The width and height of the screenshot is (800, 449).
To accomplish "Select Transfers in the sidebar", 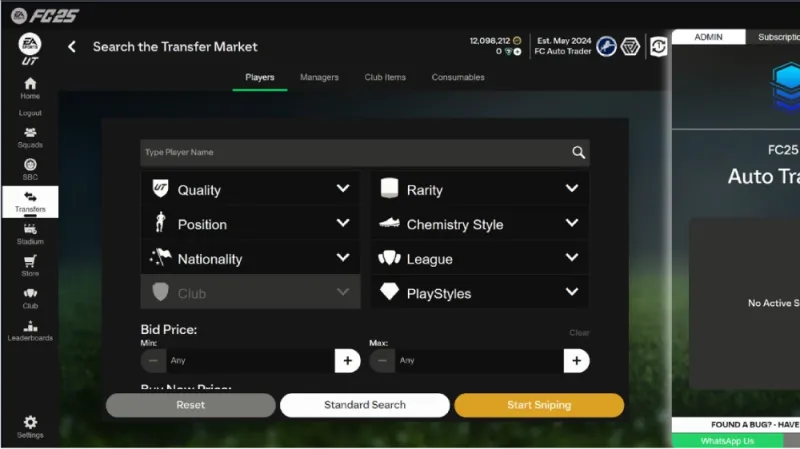I will click(x=30, y=202).
